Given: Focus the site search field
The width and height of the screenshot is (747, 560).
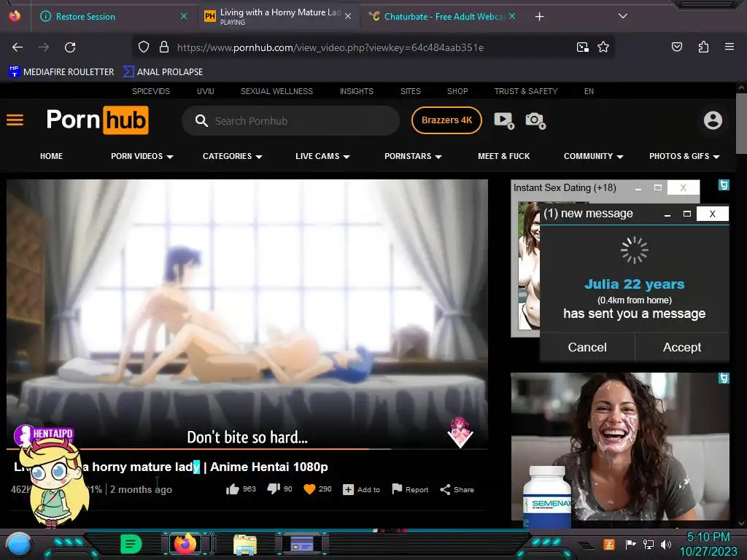Looking at the screenshot, I should [x=290, y=120].
